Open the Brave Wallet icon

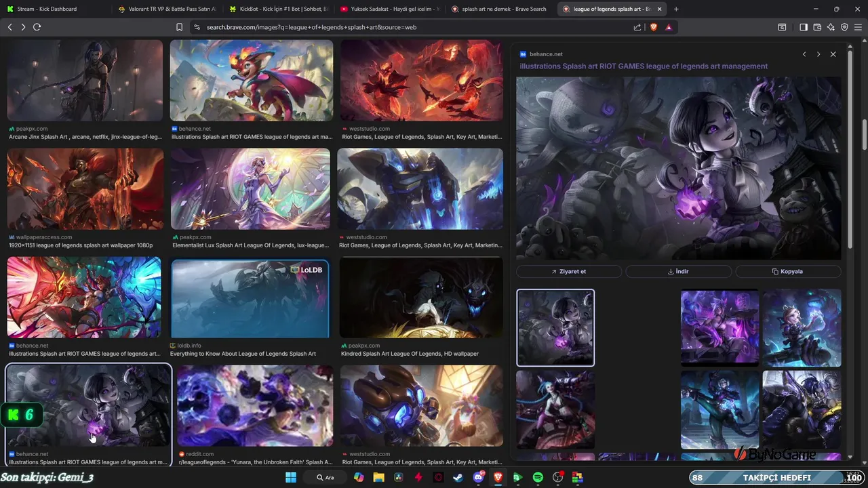pyautogui.click(x=817, y=27)
